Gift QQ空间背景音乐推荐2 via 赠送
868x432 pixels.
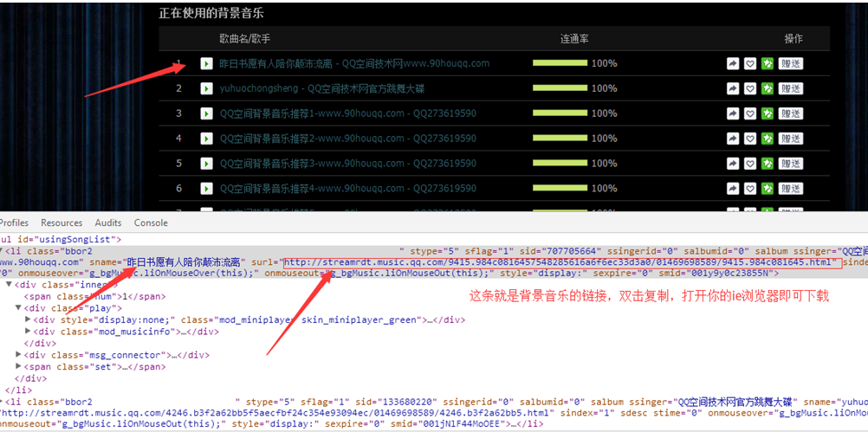791,139
